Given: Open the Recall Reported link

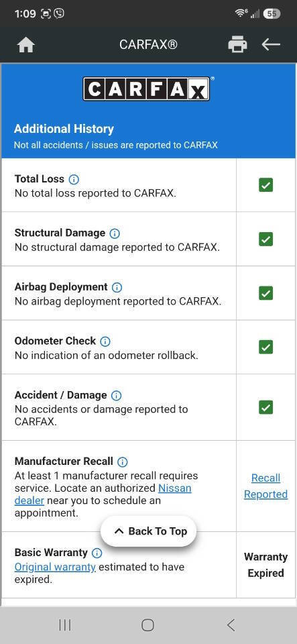Looking at the screenshot, I should (x=265, y=486).
